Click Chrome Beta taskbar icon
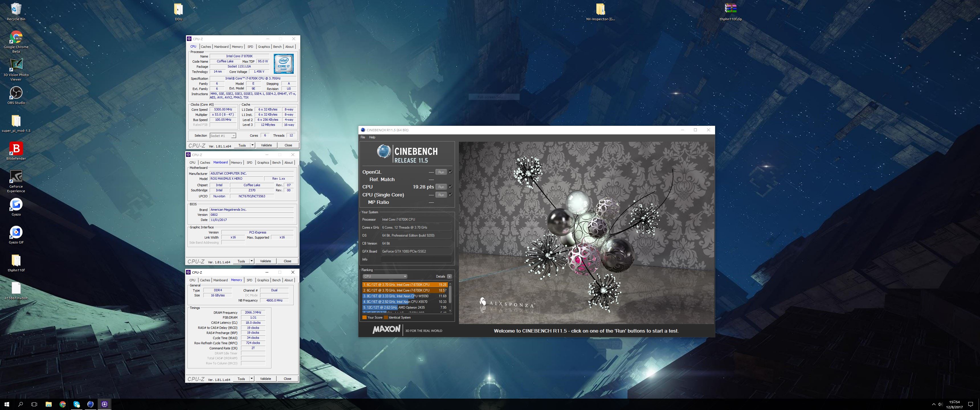This screenshot has width=980, height=410. [x=62, y=404]
